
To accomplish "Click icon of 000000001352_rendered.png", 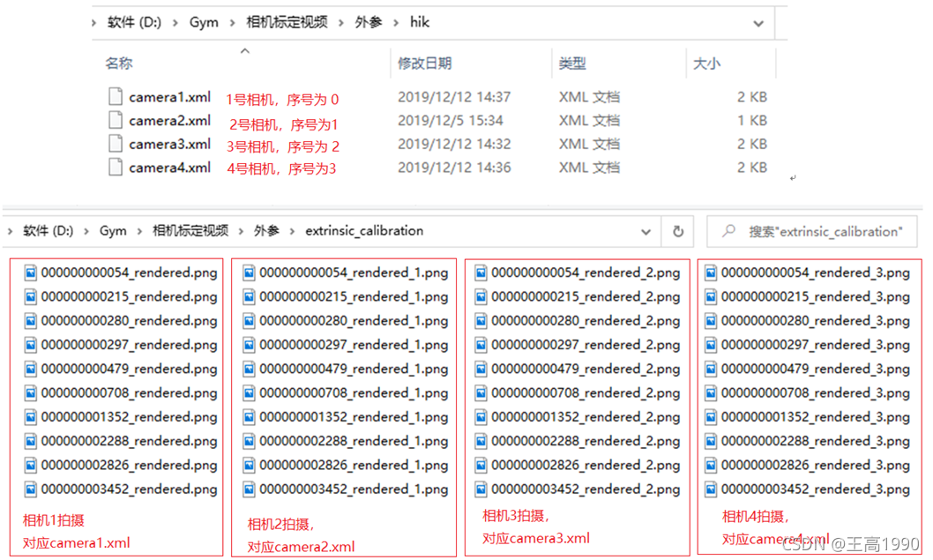I will [30, 416].
